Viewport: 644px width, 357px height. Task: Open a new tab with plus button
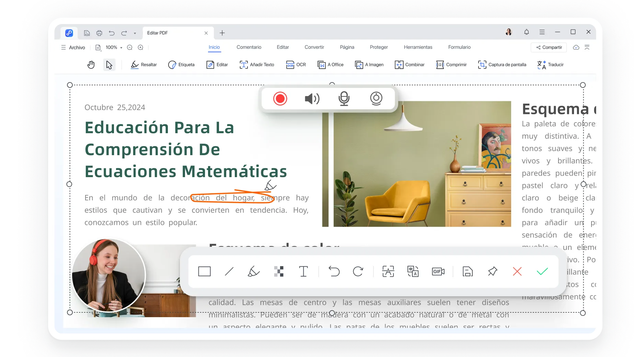(222, 33)
